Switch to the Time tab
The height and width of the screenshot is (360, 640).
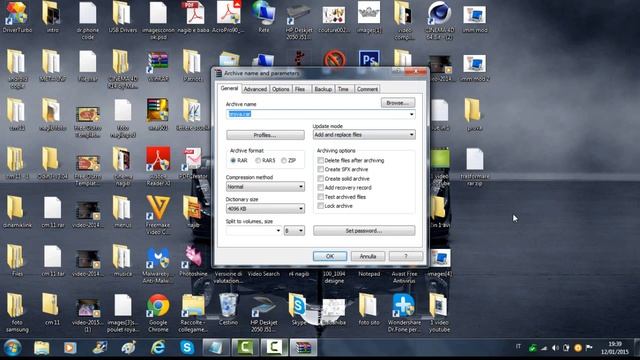click(343, 89)
